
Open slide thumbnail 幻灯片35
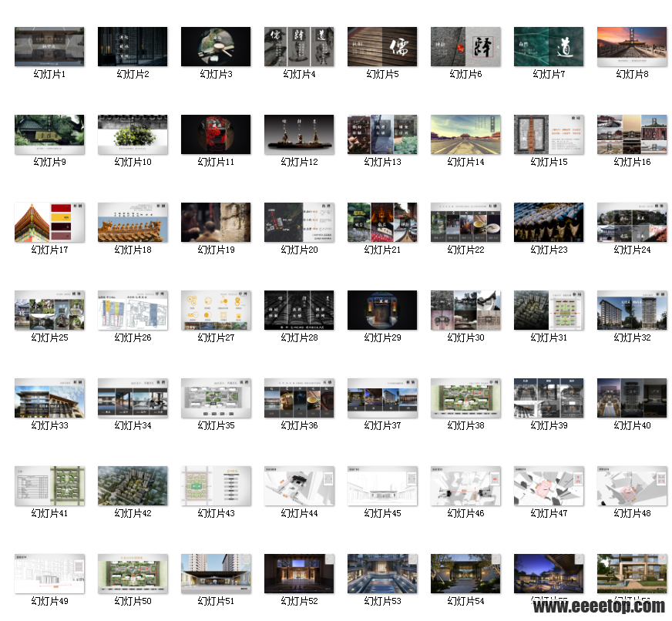click(x=216, y=398)
